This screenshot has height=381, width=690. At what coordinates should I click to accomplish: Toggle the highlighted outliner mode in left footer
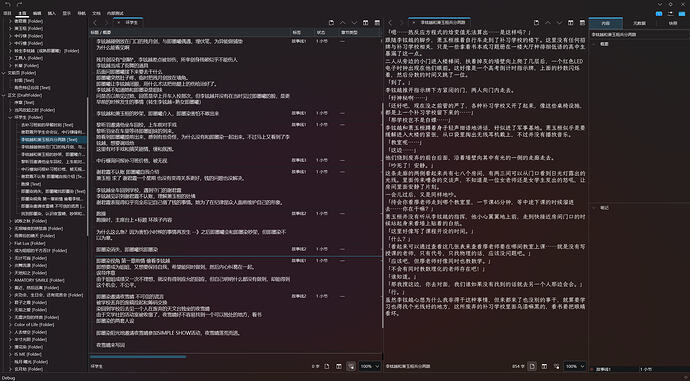[351, 366]
